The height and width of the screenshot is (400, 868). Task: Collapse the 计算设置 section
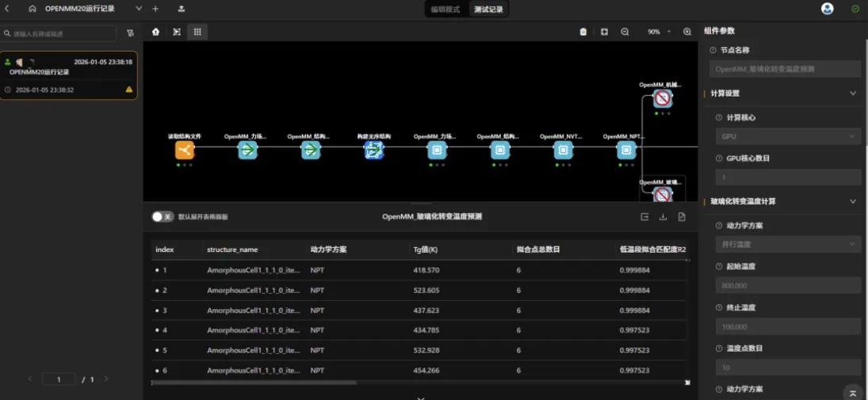click(853, 93)
